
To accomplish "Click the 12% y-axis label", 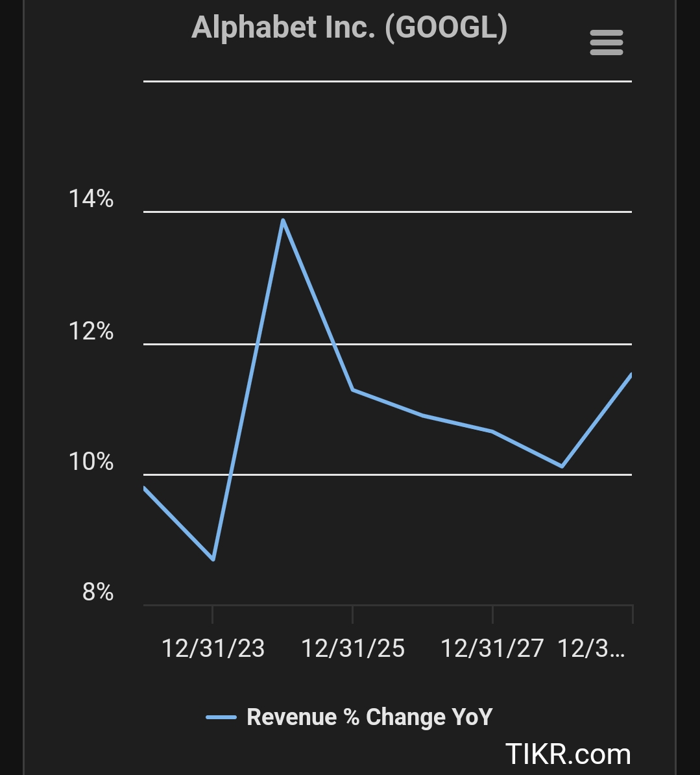I will (x=91, y=332).
